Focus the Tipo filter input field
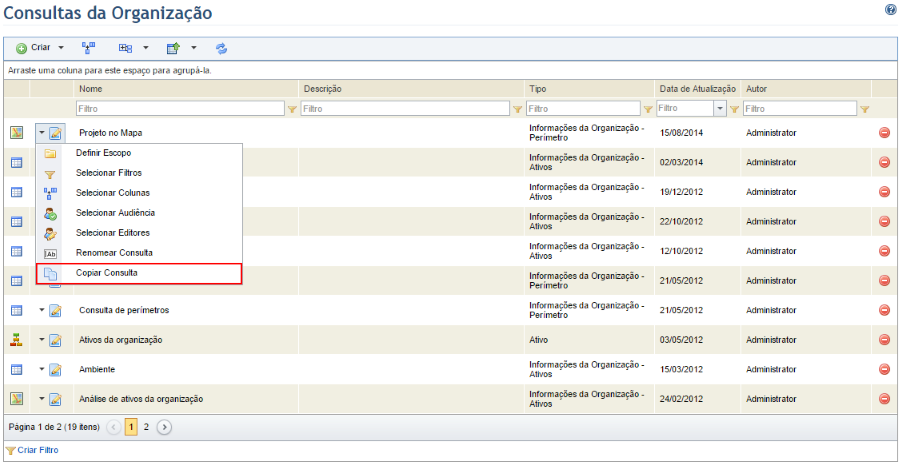903x466 pixels. tap(583, 108)
